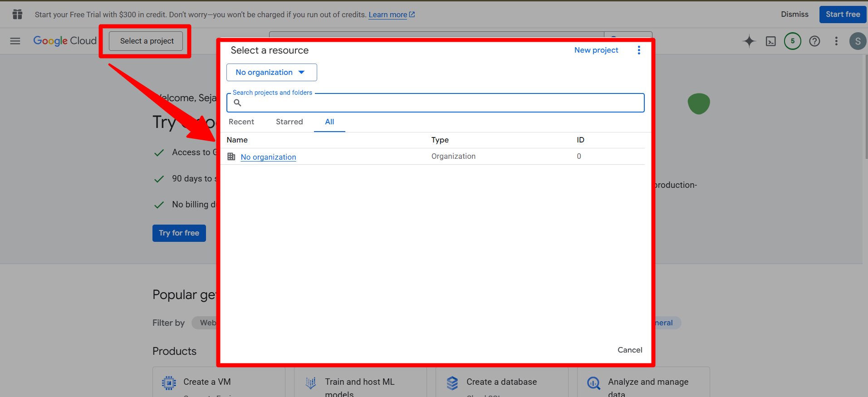Activate Cloud Shell terminal icon

[x=771, y=41]
